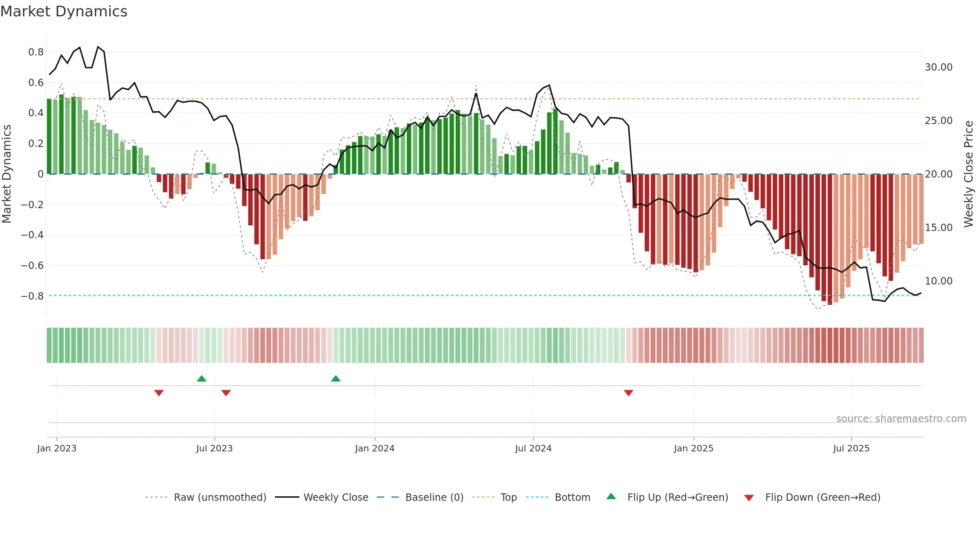
Task: Click the Jul 2024 axis label
Action: click(533, 448)
